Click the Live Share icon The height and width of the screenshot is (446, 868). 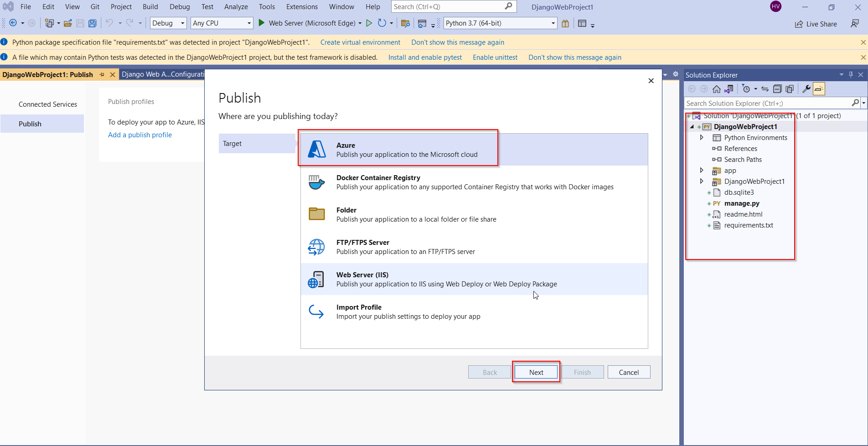coord(799,24)
